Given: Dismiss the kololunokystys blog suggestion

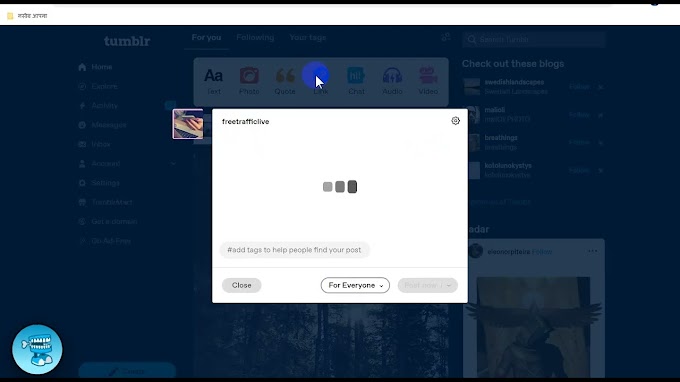Looking at the screenshot, I should [601, 171].
